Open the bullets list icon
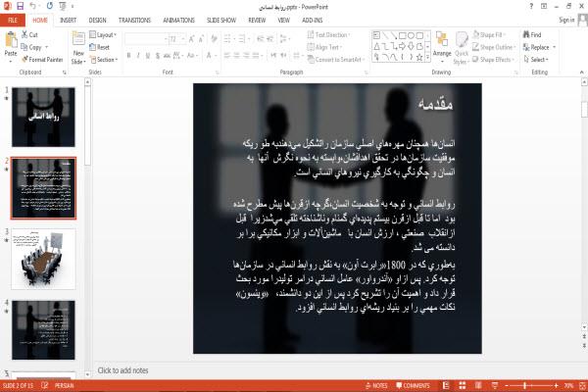The height and width of the screenshot is (392, 588). click(228, 38)
